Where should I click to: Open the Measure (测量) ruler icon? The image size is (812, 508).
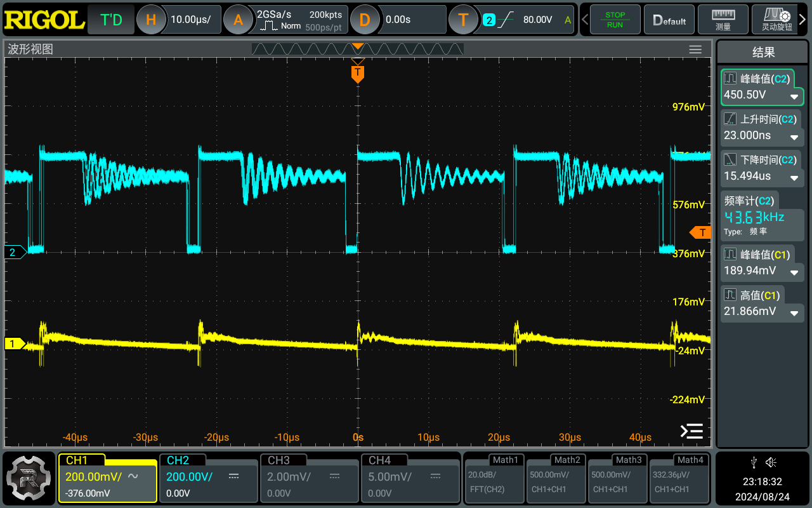[x=723, y=19]
